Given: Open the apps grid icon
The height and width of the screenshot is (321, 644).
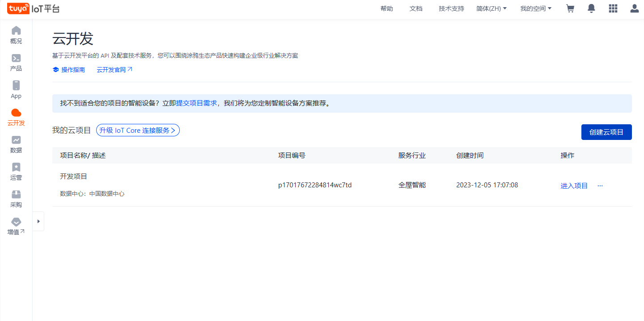Looking at the screenshot, I should click(613, 8).
